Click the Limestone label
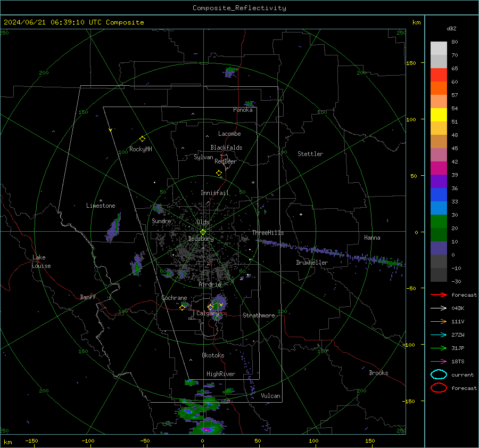 pos(101,206)
